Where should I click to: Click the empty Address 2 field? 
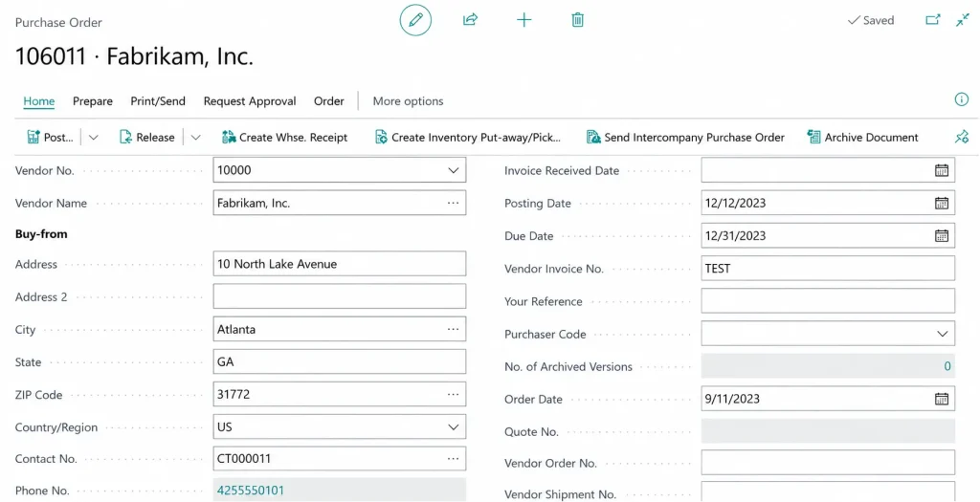click(x=340, y=296)
